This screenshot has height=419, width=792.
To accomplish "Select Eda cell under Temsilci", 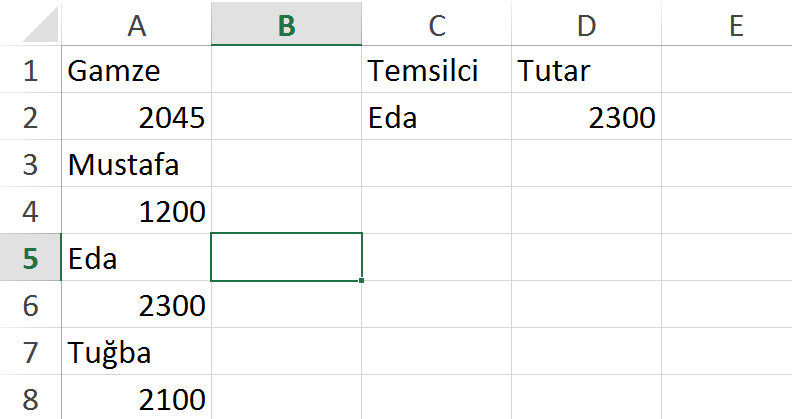I will [436, 118].
